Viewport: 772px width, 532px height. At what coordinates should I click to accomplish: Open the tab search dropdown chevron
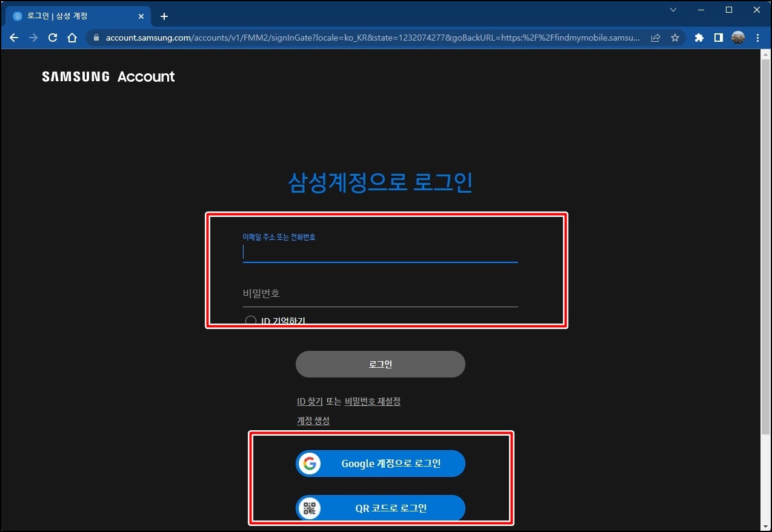[x=673, y=10]
